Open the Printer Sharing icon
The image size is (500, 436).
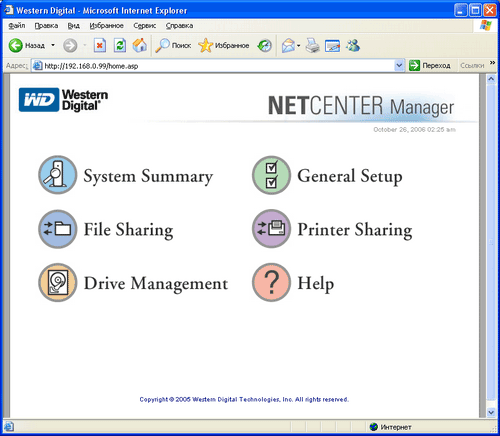[271, 229]
